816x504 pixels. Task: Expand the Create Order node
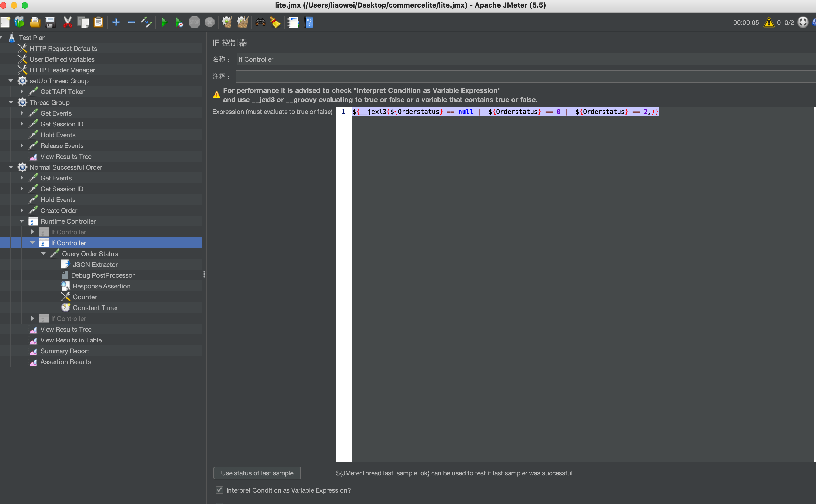[22, 210]
